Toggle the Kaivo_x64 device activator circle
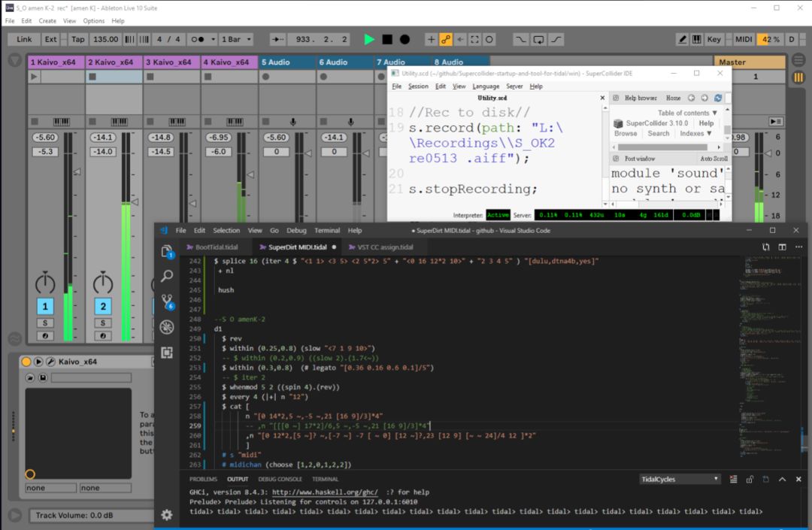 [26, 362]
